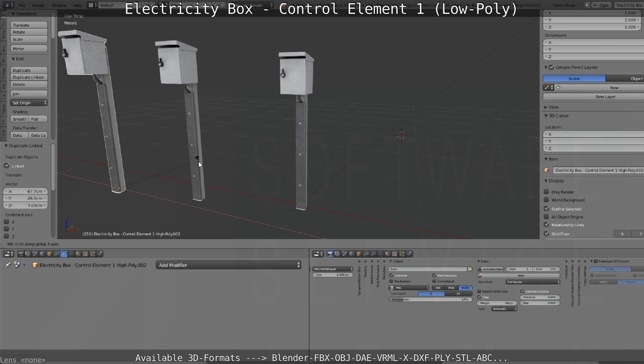Enable Constraint Axis Z checkbox
Viewport: 644px width, 364px height.
pos(6,236)
